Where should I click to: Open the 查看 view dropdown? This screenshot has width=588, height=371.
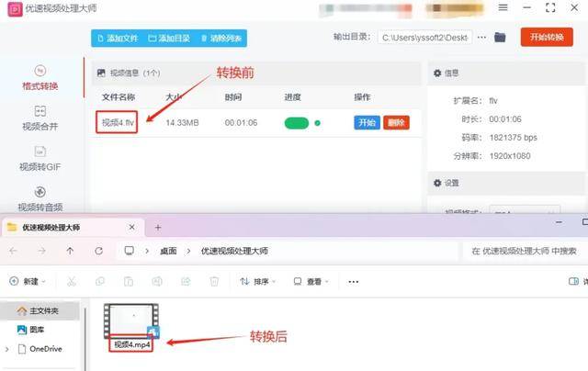(x=311, y=281)
